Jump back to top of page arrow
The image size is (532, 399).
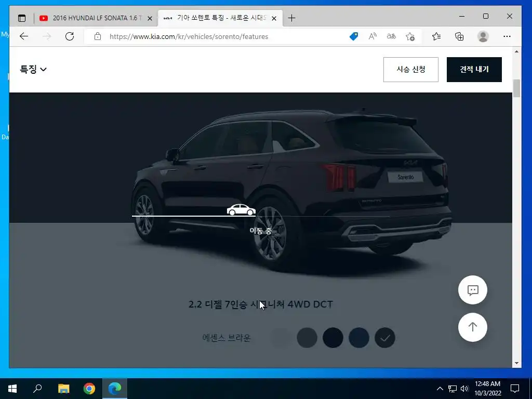473,327
